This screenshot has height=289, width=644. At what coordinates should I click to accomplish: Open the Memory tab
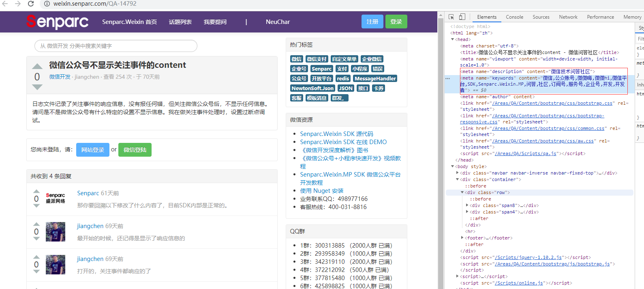(x=632, y=17)
